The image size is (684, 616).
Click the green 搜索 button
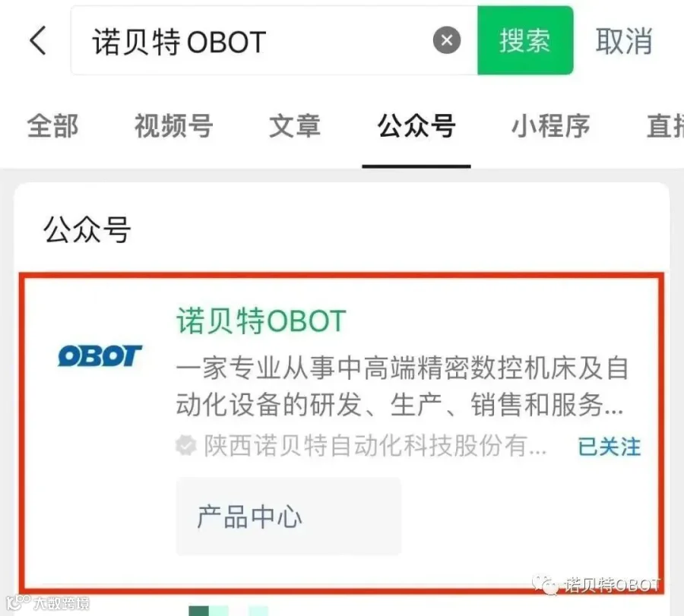pos(525,40)
